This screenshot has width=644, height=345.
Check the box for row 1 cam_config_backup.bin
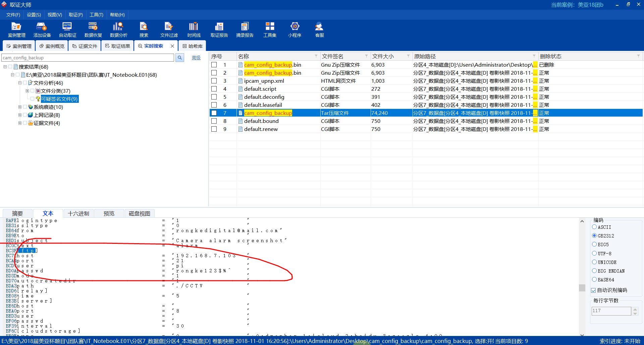click(x=214, y=65)
